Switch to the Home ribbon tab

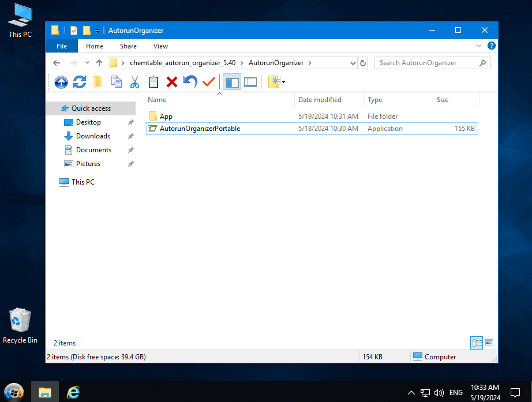tap(95, 46)
